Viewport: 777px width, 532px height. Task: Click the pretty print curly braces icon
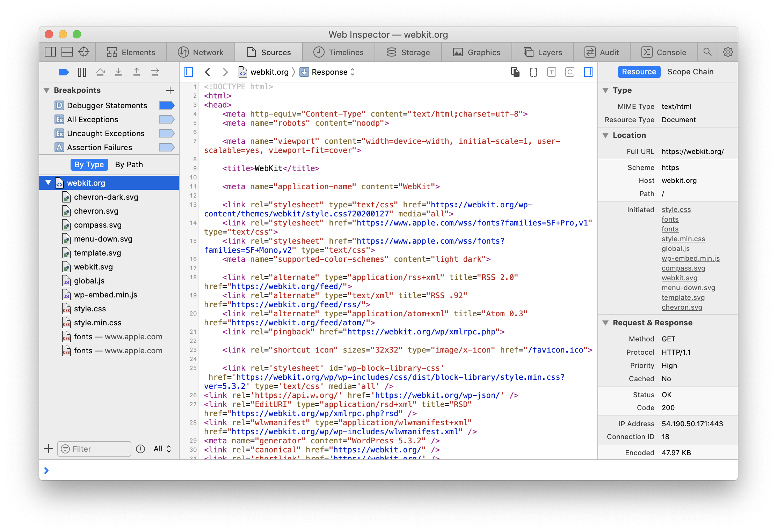point(533,72)
